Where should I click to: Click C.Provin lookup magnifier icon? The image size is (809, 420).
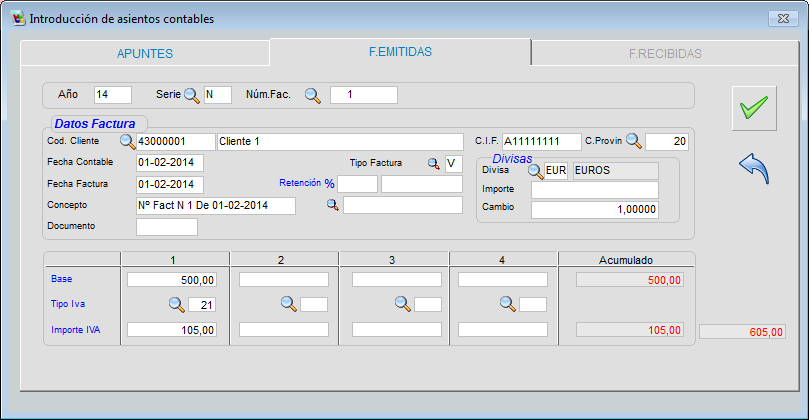633,141
